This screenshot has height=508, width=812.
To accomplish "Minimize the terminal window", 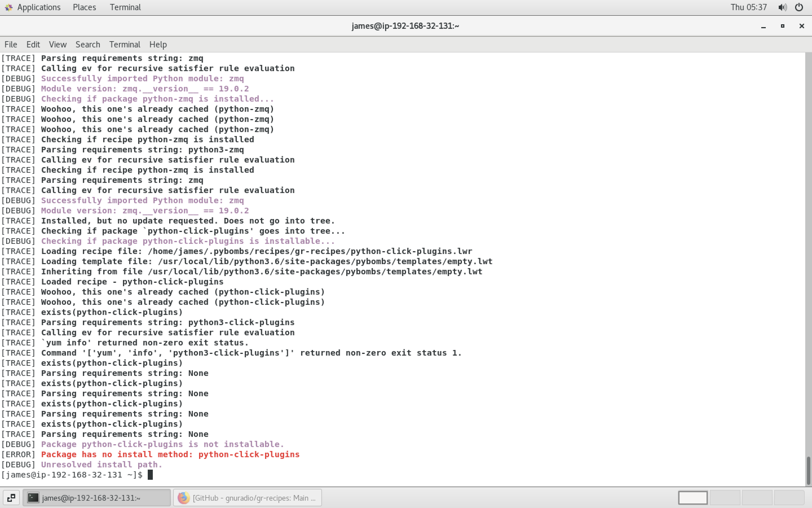I will pyautogui.click(x=763, y=26).
